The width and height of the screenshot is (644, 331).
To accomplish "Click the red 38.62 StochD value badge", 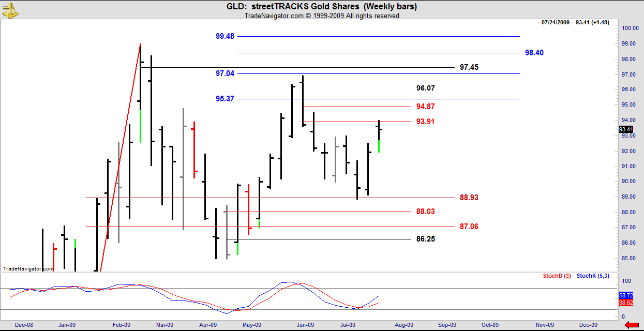I will (625, 302).
